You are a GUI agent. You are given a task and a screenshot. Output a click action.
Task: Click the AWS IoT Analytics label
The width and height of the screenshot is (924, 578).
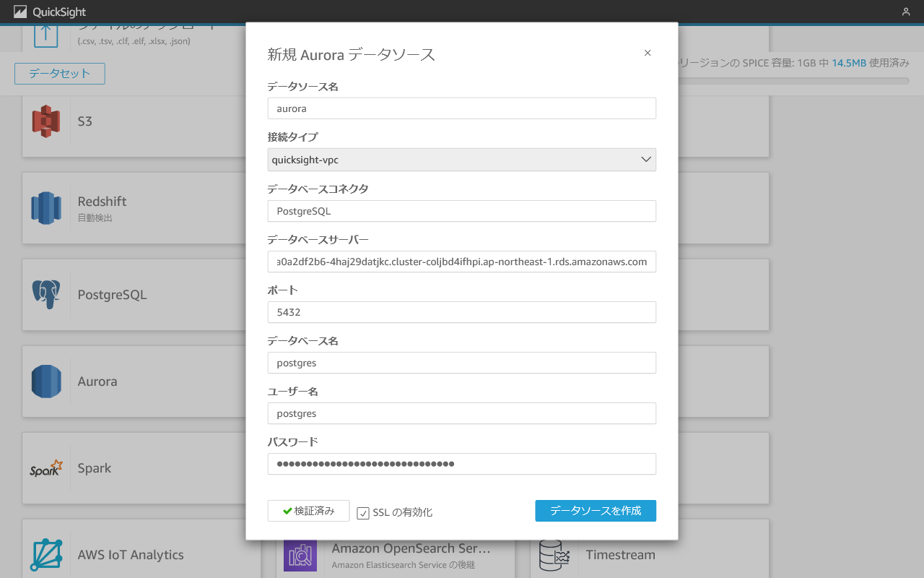131,555
